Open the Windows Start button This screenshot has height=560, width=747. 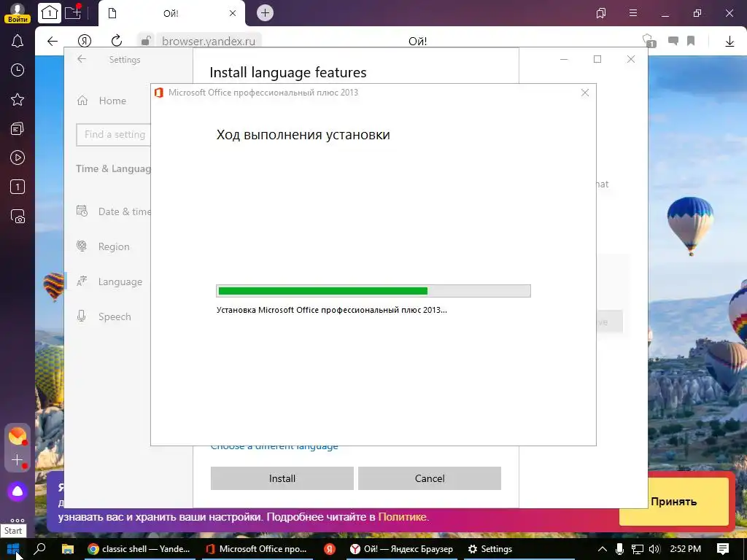coord(13,549)
